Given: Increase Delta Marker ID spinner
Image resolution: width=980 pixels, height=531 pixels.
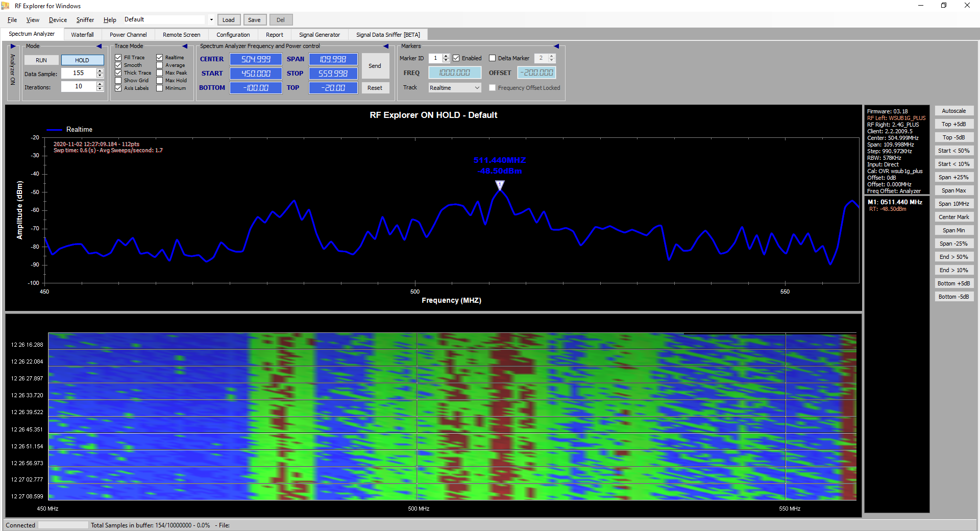Looking at the screenshot, I should pos(551,56).
